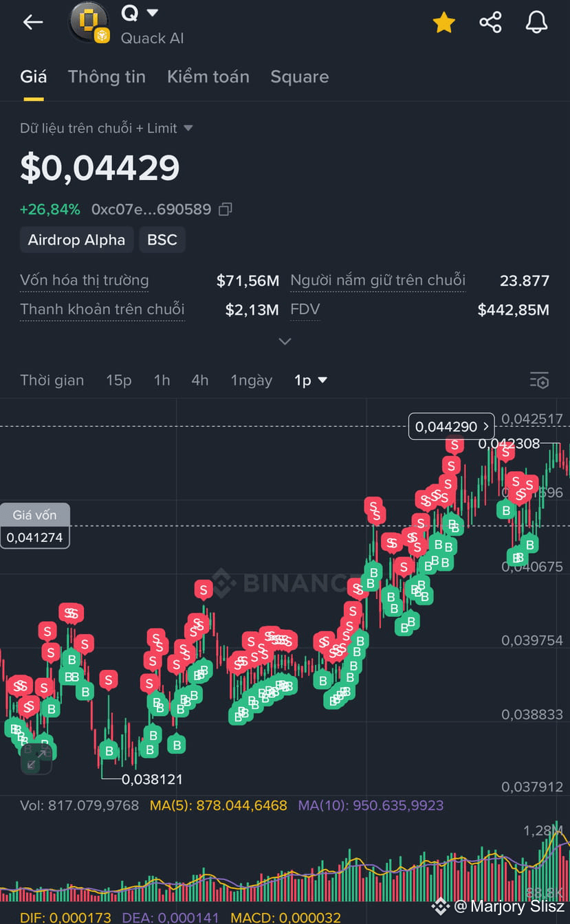Tap the 0,044290 current price marker

click(x=452, y=427)
